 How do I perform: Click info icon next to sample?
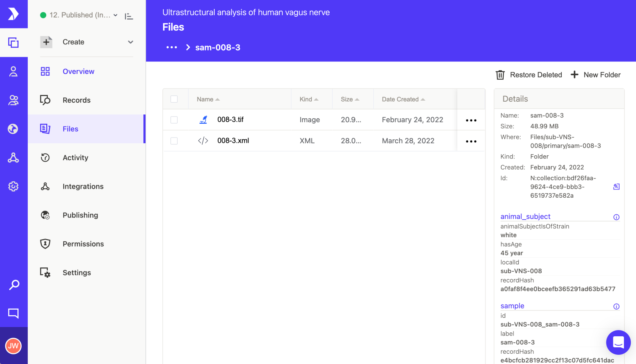click(x=616, y=306)
